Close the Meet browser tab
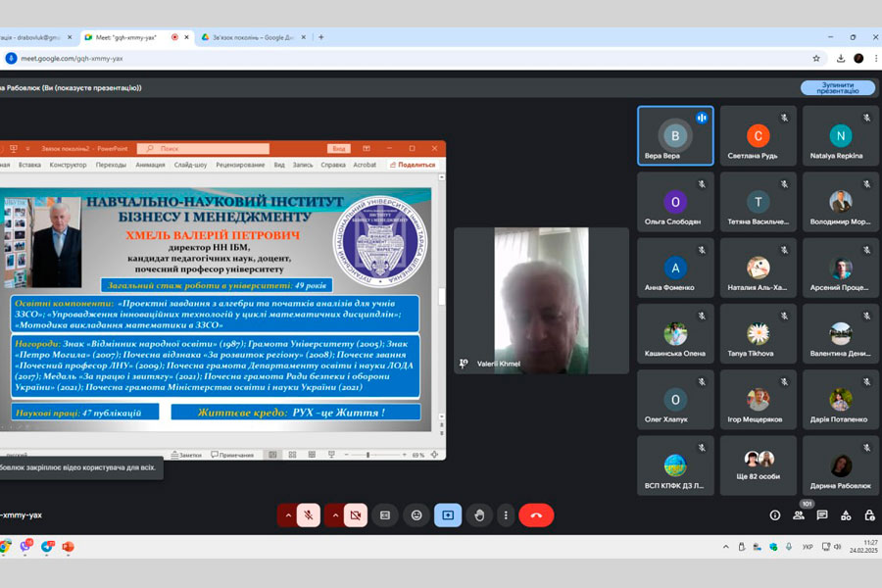The height and width of the screenshot is (588, 882). [x=187, y=37]
